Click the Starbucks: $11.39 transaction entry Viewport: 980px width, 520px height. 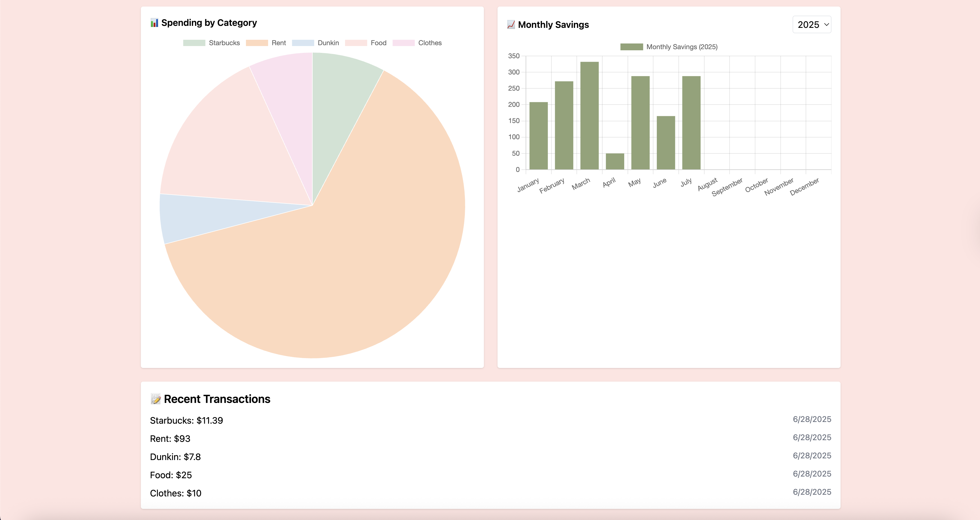pyautogui.click(x=186, y=421)
